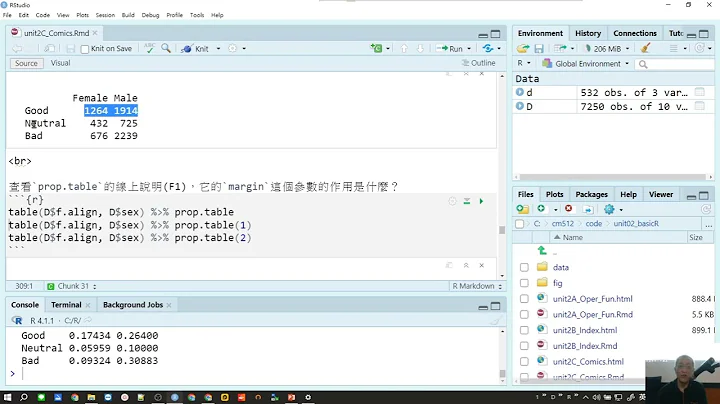
Task: Open the R language selector dropdown
Action: (x=523, y=63)
